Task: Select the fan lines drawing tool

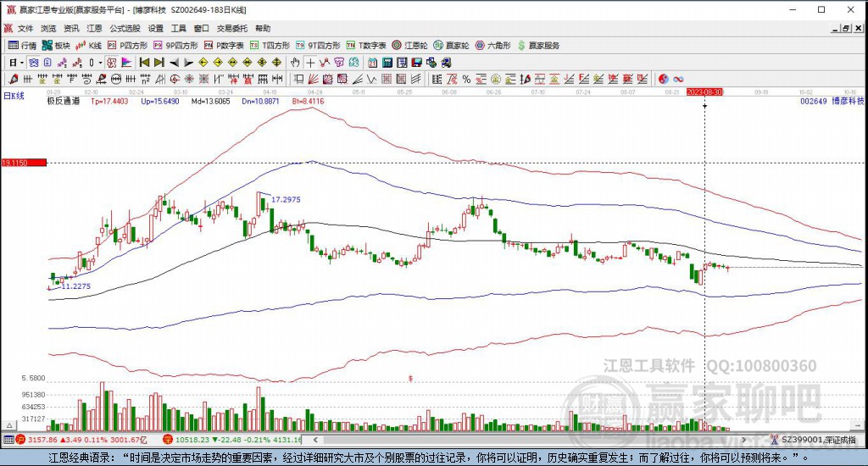Action: point(313,79)
